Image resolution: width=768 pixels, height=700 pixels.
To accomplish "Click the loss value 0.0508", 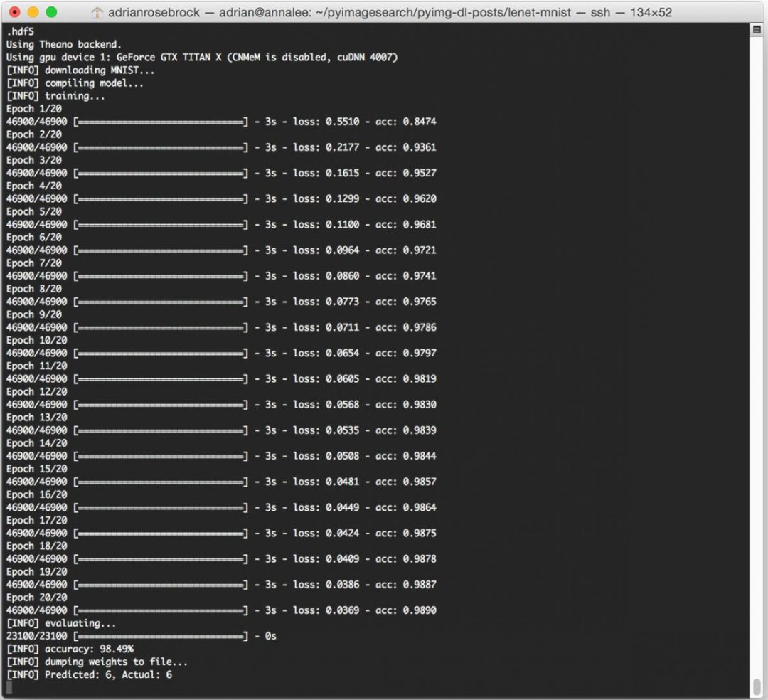I will point(342,456).
